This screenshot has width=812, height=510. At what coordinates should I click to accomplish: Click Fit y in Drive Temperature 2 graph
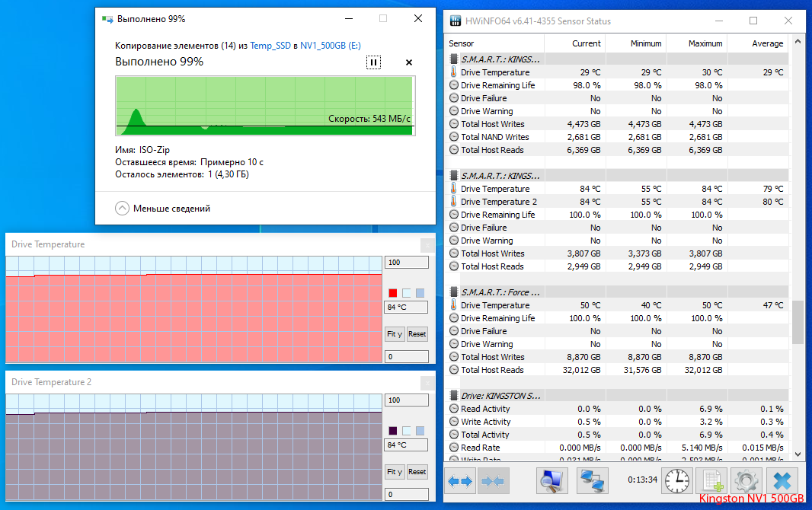(395, 472)
